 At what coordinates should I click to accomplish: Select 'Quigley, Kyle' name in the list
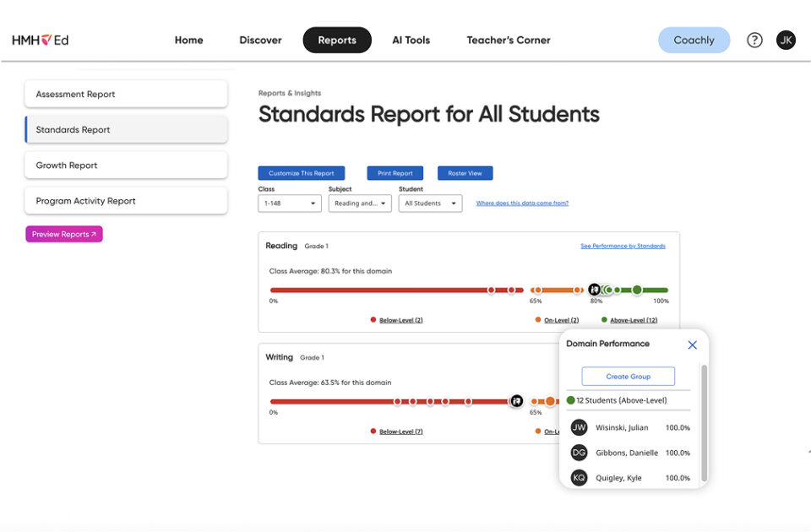tap(618, 478)
